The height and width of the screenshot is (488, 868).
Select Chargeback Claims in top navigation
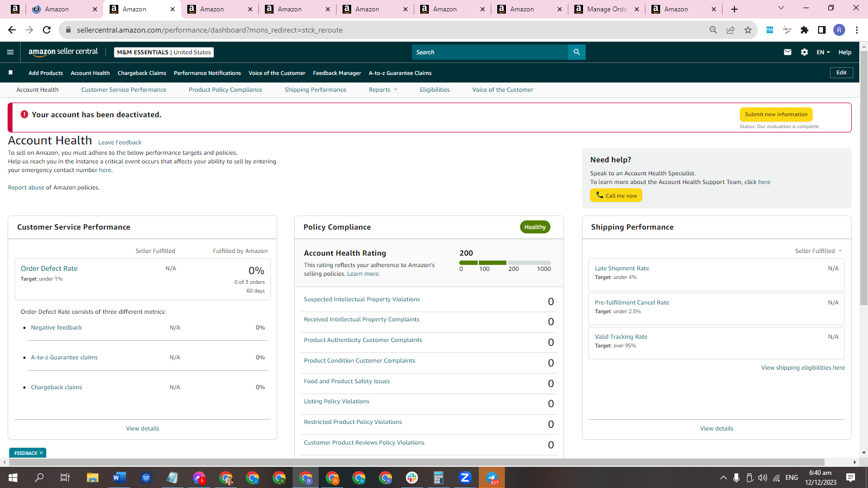tap(142, 73)
